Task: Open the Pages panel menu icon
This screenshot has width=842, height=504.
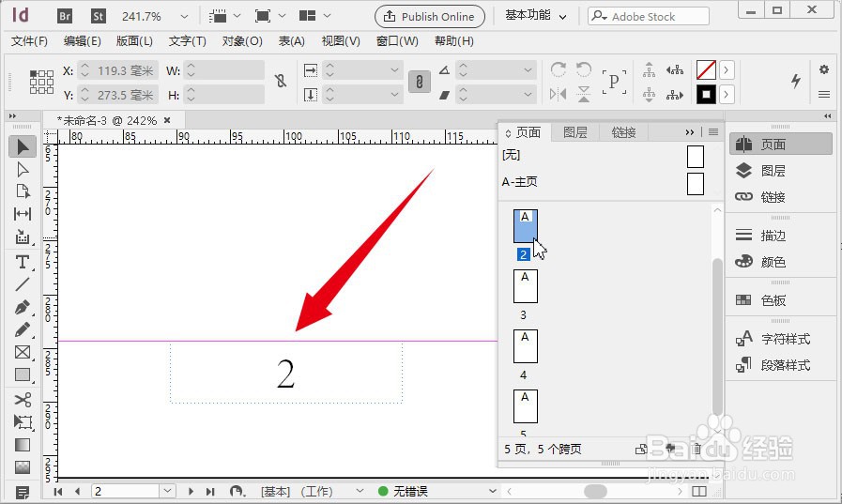Action: tap(713, 132)
